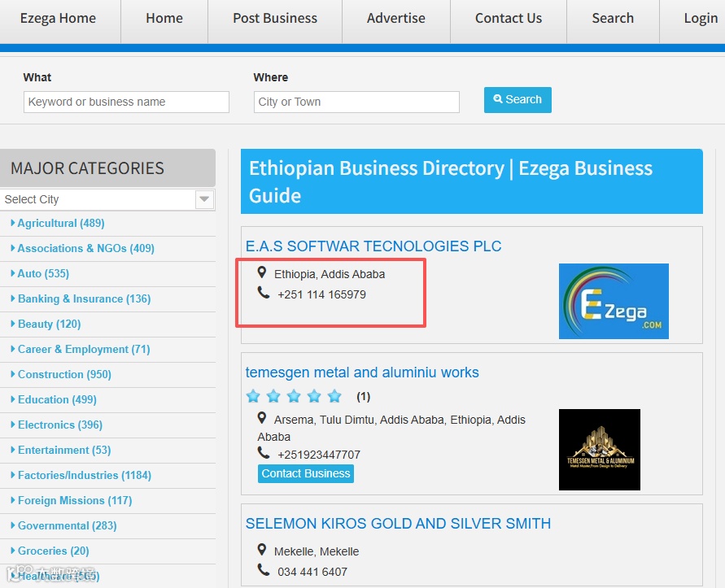
Task: Open Factories/Industries (1184) category
Action: pyautogui.click(x=84, y=475)
